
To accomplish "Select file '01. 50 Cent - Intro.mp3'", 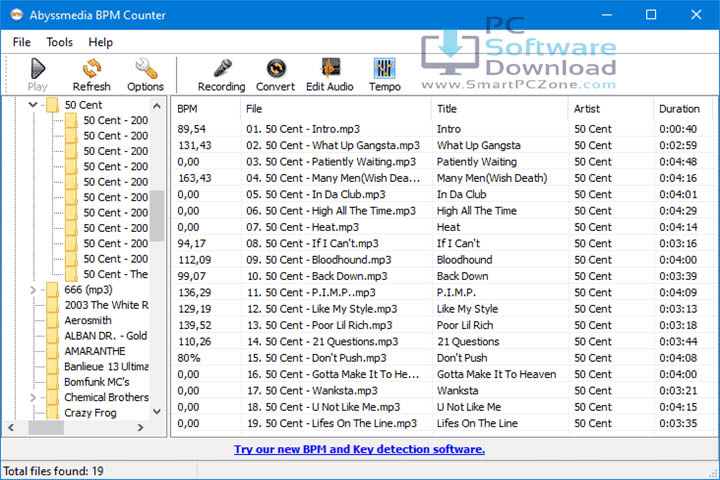I will pyautogui.click(x=303, y=129).
